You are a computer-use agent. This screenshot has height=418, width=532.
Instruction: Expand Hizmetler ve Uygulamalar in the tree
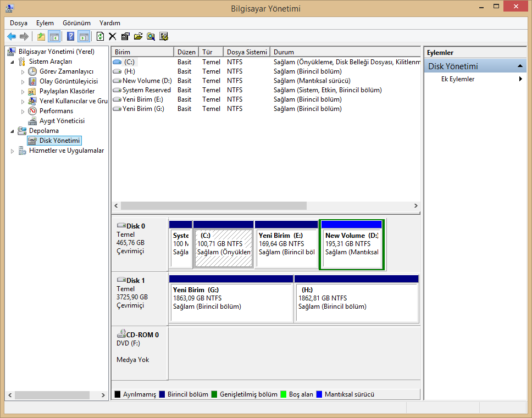coord(13,151)
